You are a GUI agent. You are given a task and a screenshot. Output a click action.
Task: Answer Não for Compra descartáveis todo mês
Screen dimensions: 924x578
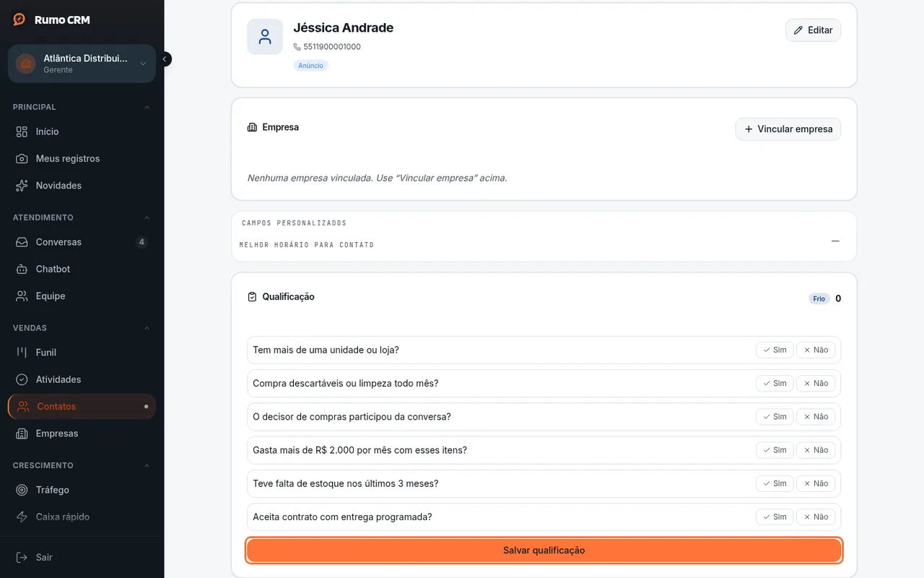[x=816, y=383]
